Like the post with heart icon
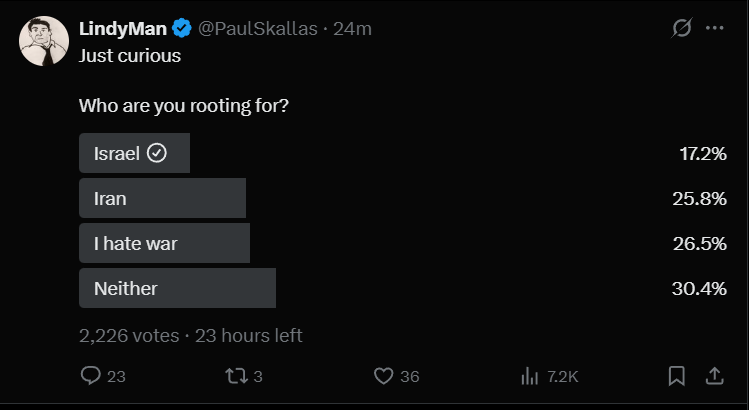 383,376
